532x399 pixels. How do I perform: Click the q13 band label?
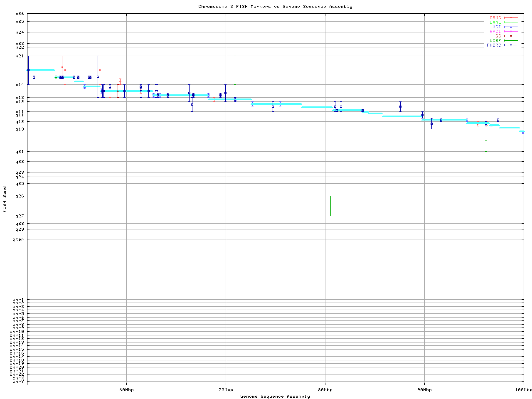[20, 129]
